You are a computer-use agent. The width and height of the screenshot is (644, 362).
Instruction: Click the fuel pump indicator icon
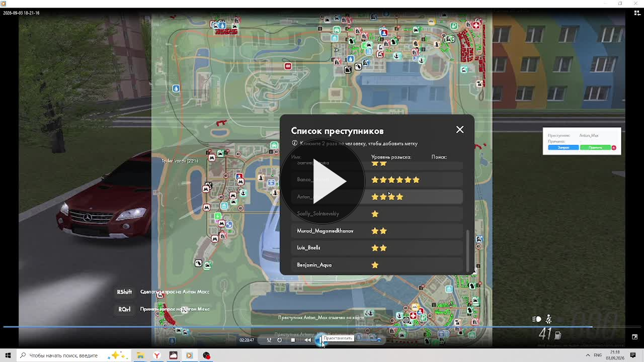[558, 335]
